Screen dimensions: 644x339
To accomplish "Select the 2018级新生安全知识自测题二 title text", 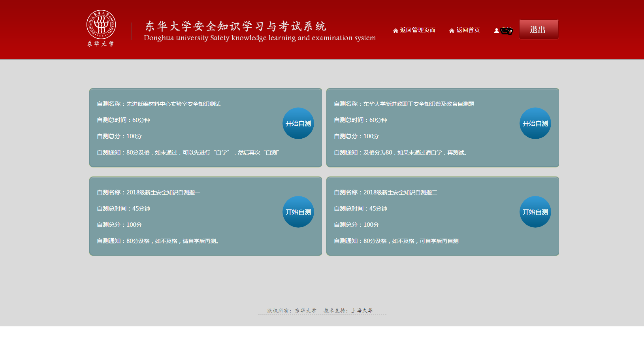I will pos(400,192).
